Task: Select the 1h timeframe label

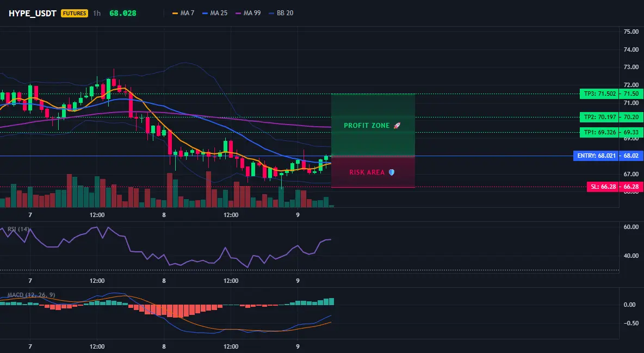Action: tap(96, 13)
